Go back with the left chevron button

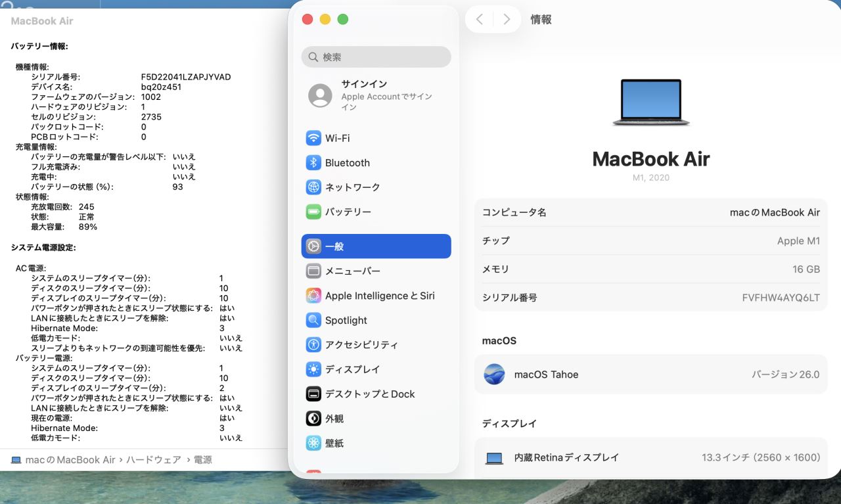pos(480,20)
